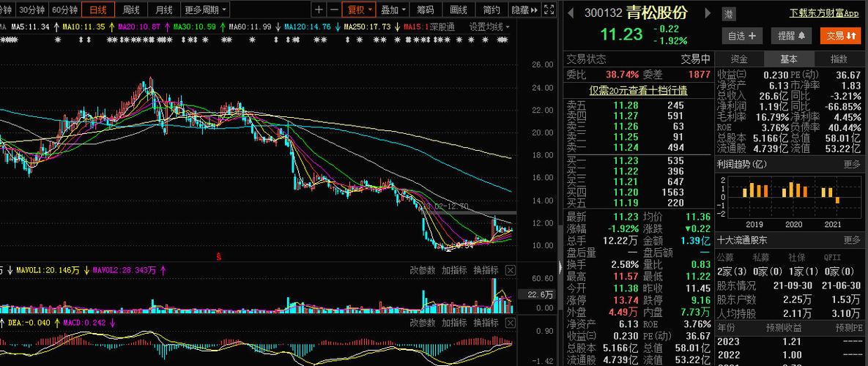The image size is (868, 366).
Task: Close the MACD indicator panel
Action: point(511,322)
